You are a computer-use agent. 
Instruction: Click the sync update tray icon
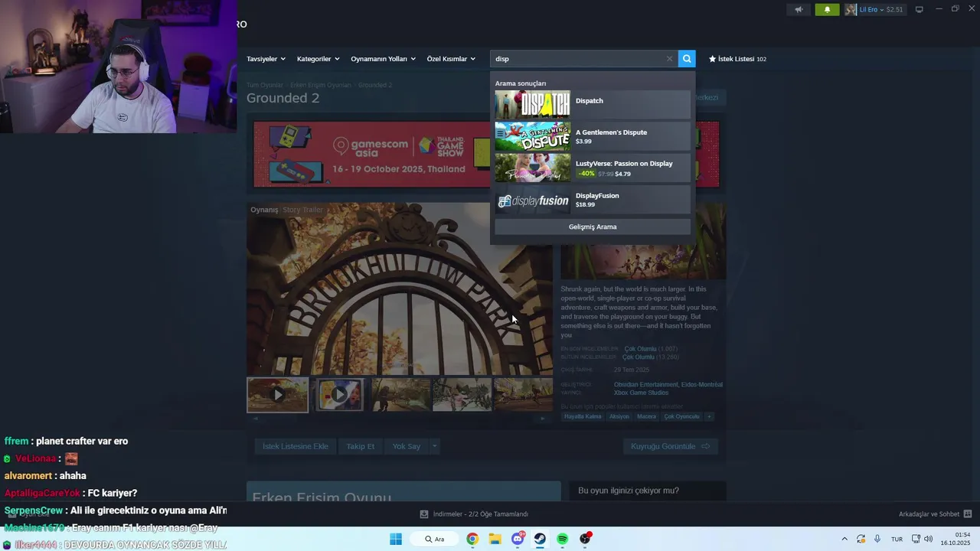tap(861, 540)
